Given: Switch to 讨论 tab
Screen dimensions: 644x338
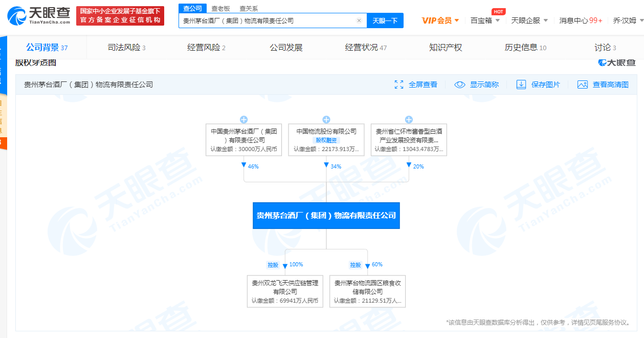Looking at the screenshot, I should pyautogui.click(x=605, y=48).
